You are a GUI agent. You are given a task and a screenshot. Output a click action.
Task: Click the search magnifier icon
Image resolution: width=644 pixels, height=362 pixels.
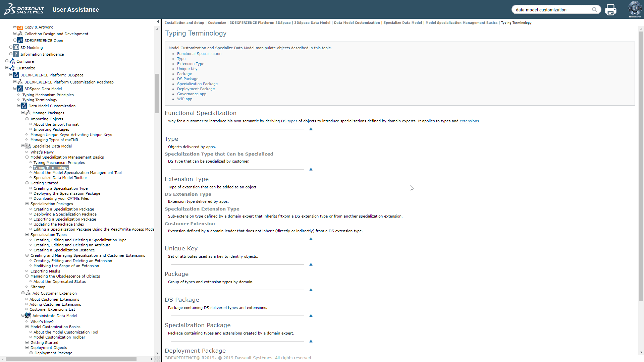coord(594,10)
